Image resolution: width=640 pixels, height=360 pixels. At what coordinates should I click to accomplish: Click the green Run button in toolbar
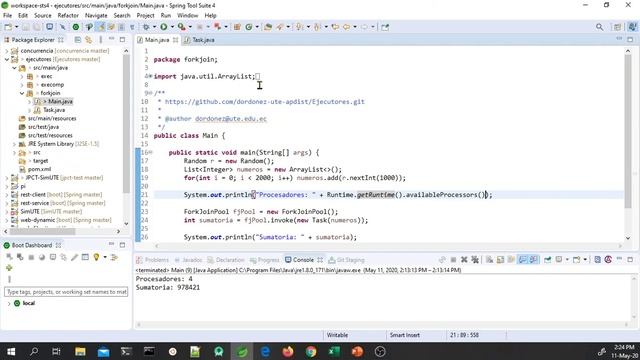[164, 27]
